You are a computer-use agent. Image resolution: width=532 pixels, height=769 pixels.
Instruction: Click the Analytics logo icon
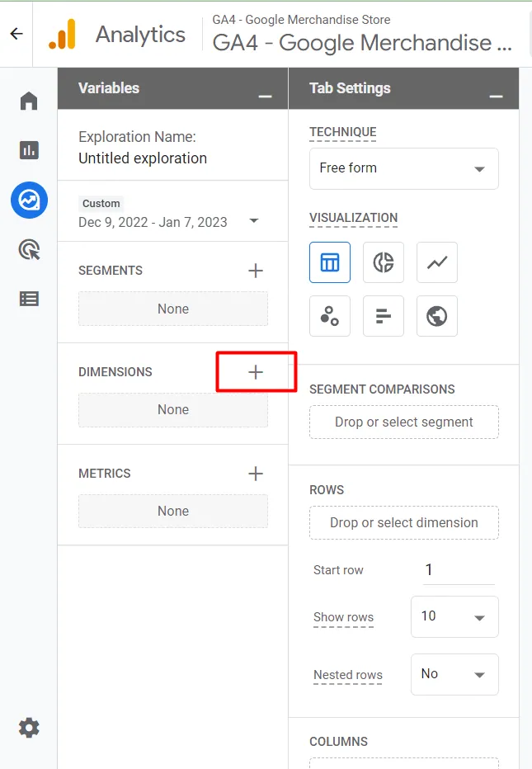pos(62,34)
